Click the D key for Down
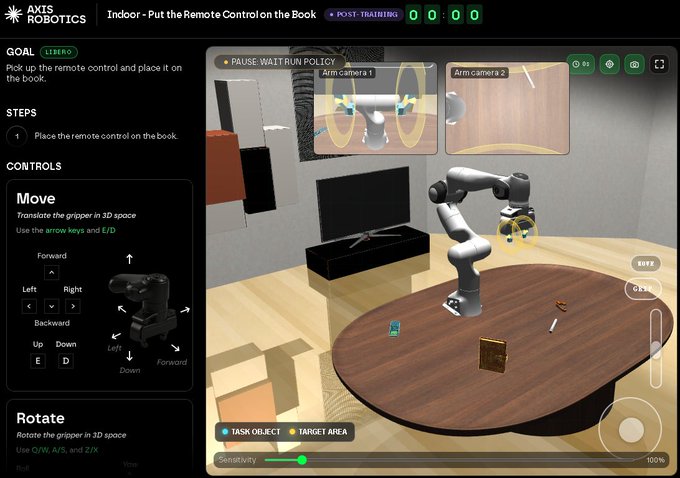This screenshot has height=478, width=680. point(66,361)
